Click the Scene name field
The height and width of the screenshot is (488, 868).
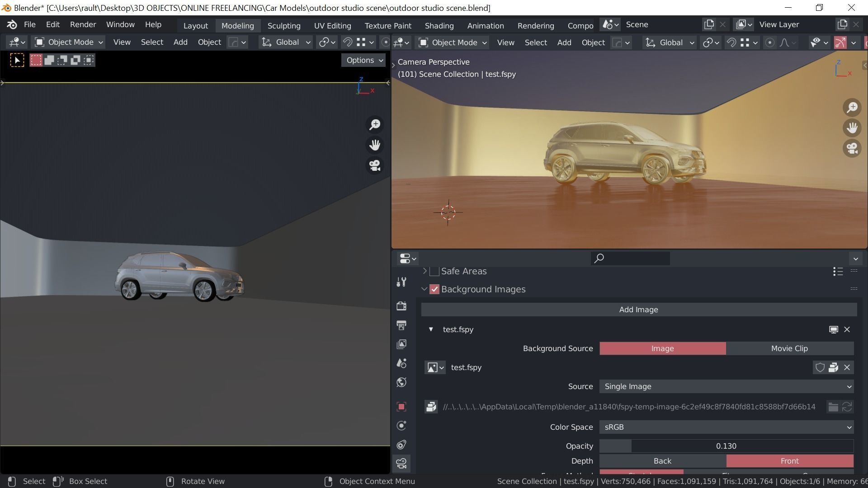click(661, 24)
